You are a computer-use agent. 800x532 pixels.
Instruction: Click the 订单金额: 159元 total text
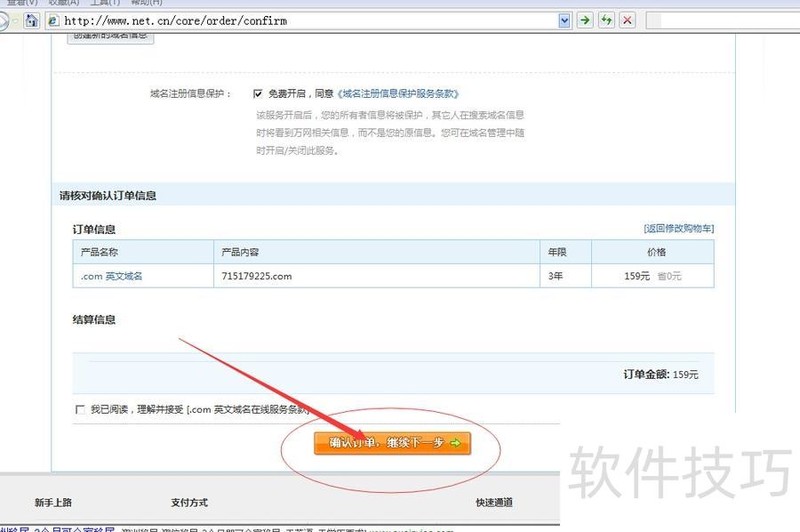(661, 374)
